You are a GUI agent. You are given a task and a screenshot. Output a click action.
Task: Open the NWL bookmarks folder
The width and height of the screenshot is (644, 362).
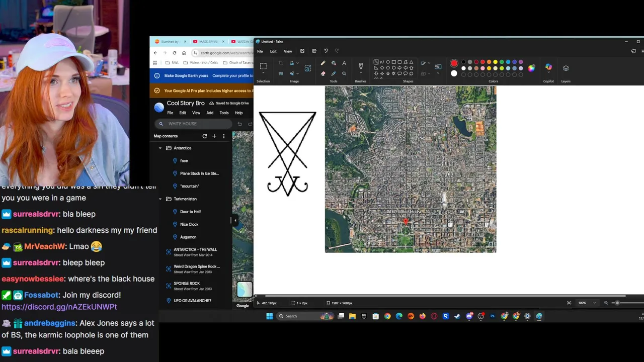[172, 63]
